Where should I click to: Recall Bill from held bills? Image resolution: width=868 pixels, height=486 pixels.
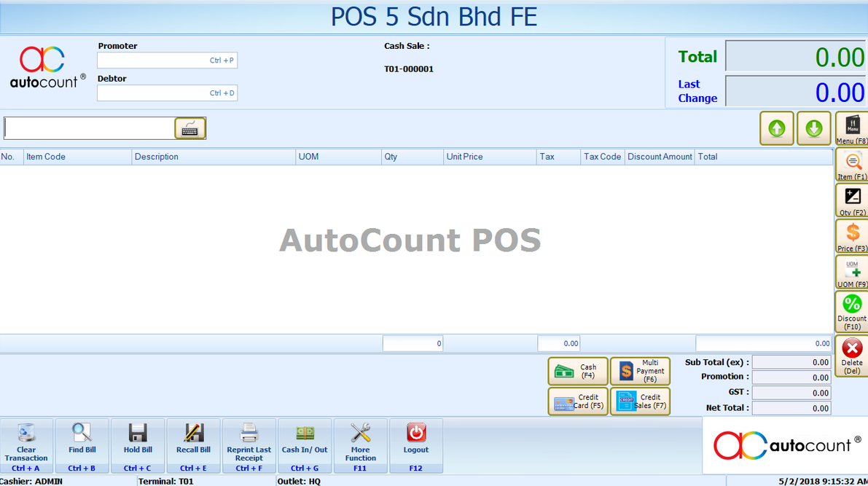(x=193, y=446)
